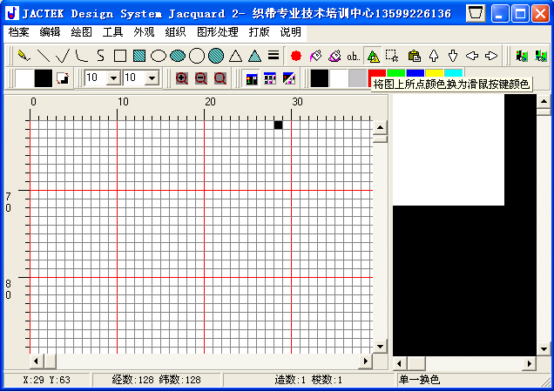This screenshot has height=392, width=554.
Task: Select the 'ab.' text tool
Action: point(354,56)
